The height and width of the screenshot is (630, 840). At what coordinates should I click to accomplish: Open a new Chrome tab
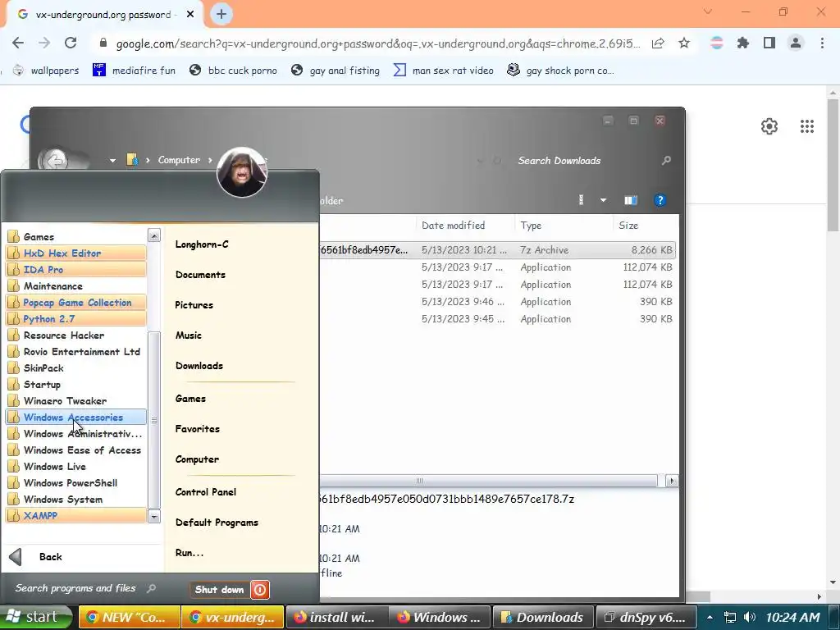[x=221, y=15]
